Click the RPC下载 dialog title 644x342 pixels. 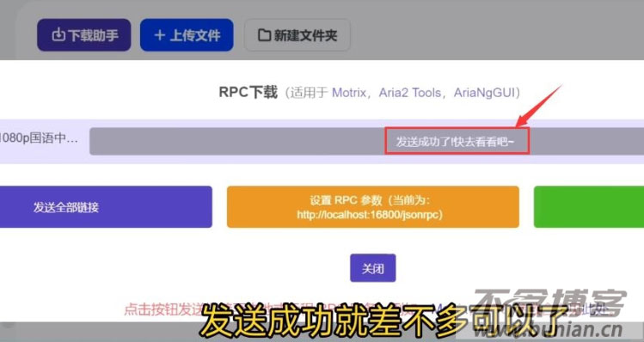(248, 93)
